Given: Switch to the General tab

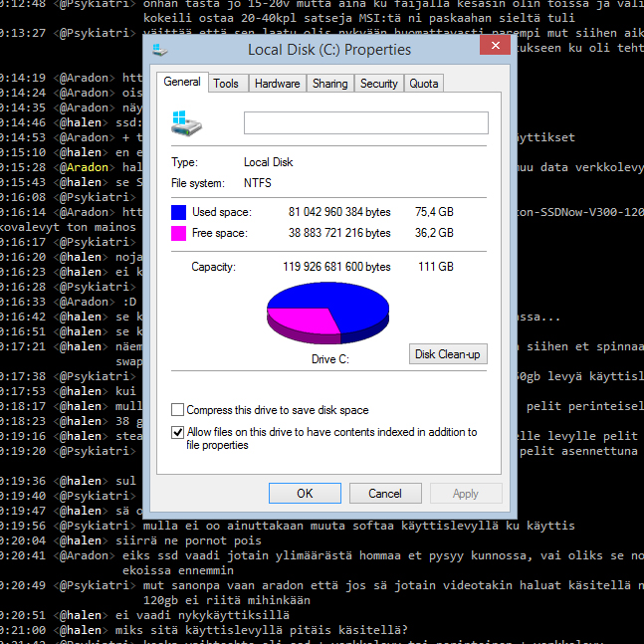Looking at the screenshot, I should pyautogui.click(x=182, y=83).
